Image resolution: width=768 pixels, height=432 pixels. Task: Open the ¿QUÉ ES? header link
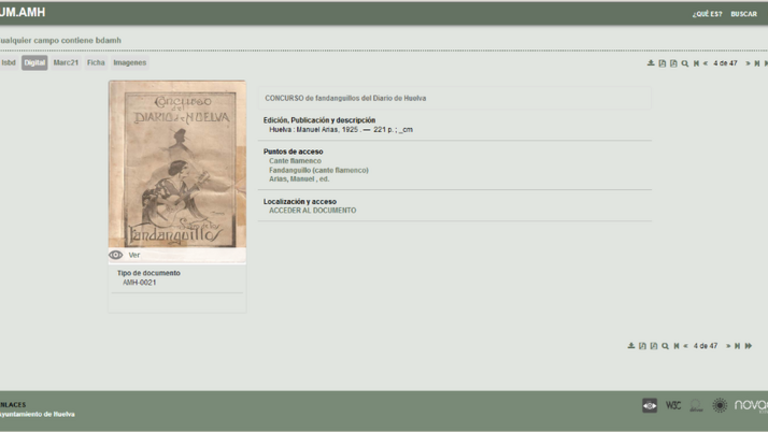(x=707, y=14)
